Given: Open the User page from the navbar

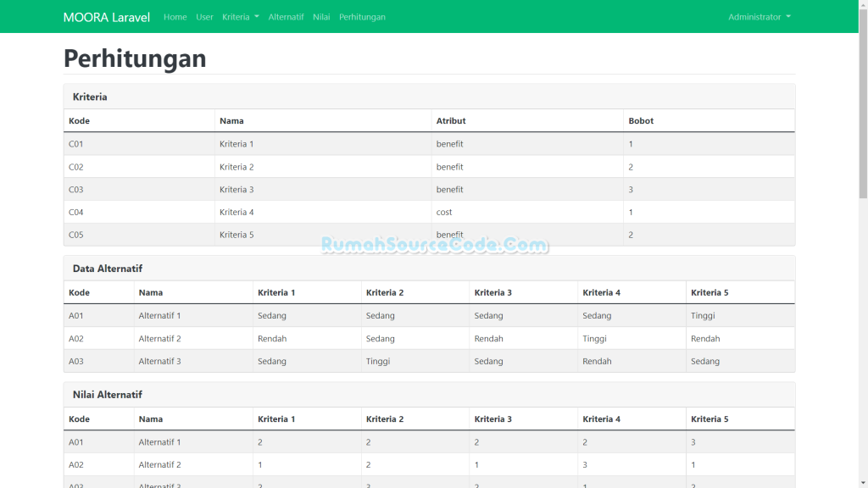Looking at the screenshot, I should click(x=204, y=16).
